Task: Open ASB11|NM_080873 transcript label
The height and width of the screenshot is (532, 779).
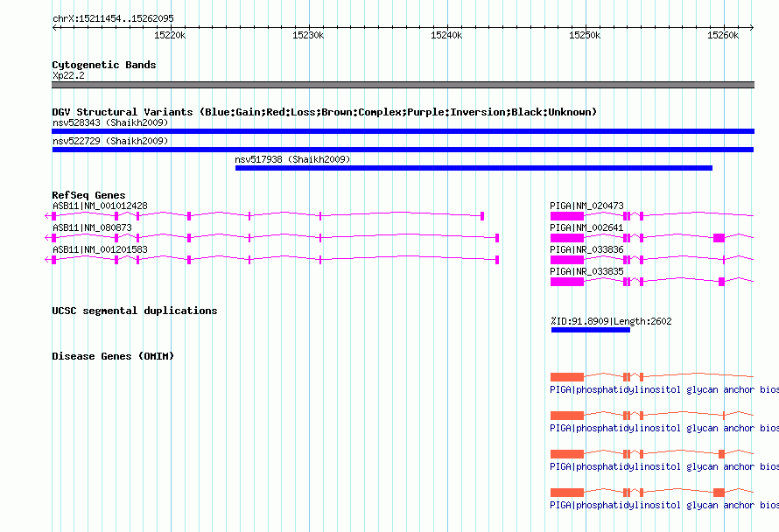Action: (x=92, y=227)
